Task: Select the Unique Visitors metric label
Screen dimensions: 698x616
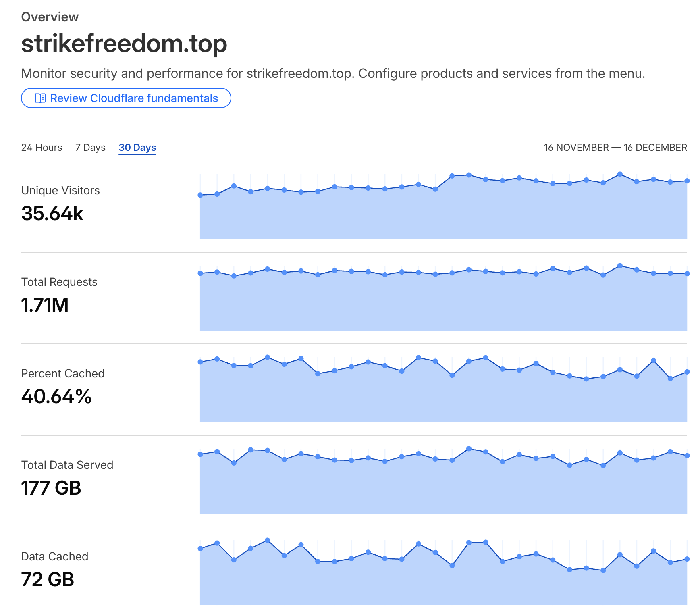Action: (60, 190)
